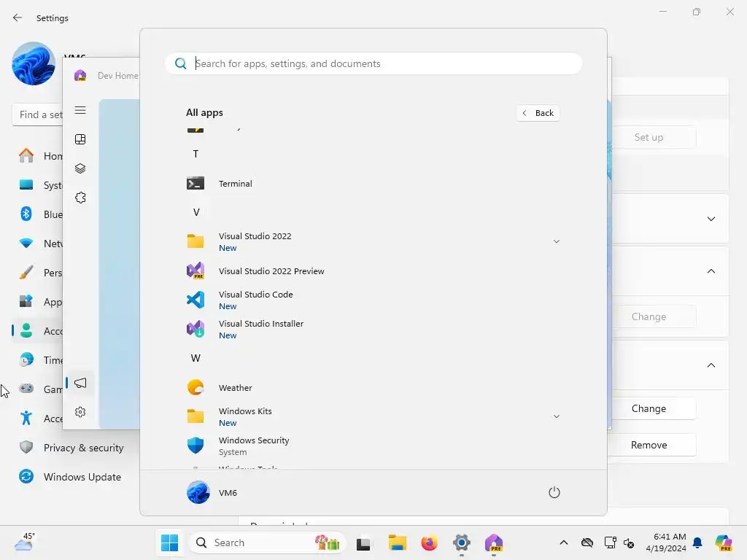
Task: Open the Dev Home Extensions puzzle icon
Action: coord(80,198)
